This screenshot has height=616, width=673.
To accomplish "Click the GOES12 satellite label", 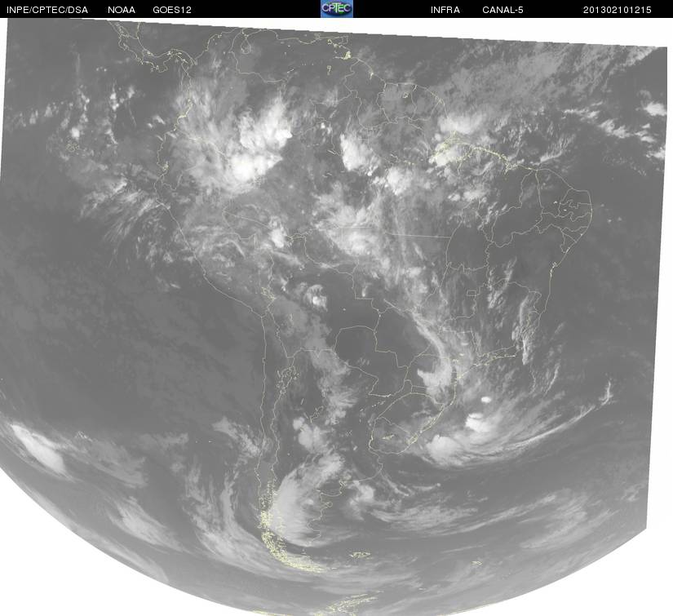I will [x=172, y=10].
